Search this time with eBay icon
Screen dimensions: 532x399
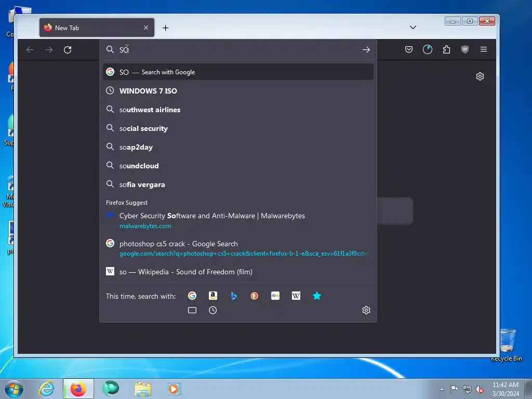(x=275, y=296)
